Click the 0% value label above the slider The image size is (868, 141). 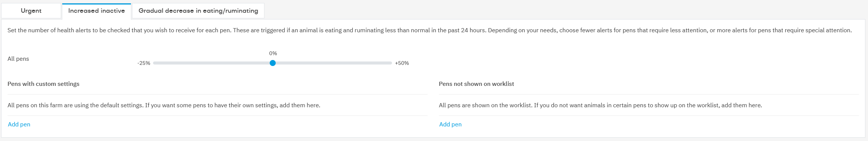tap(273, 53)
